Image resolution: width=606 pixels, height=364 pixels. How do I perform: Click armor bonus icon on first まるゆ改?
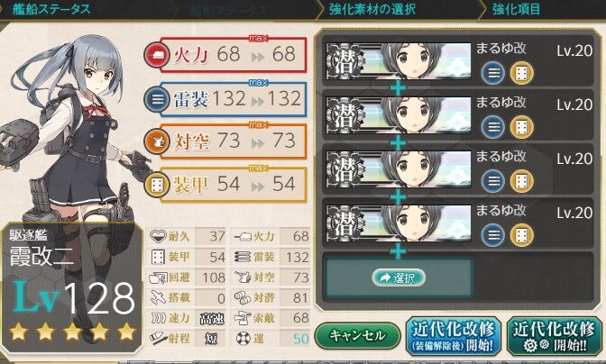(521, 73)
